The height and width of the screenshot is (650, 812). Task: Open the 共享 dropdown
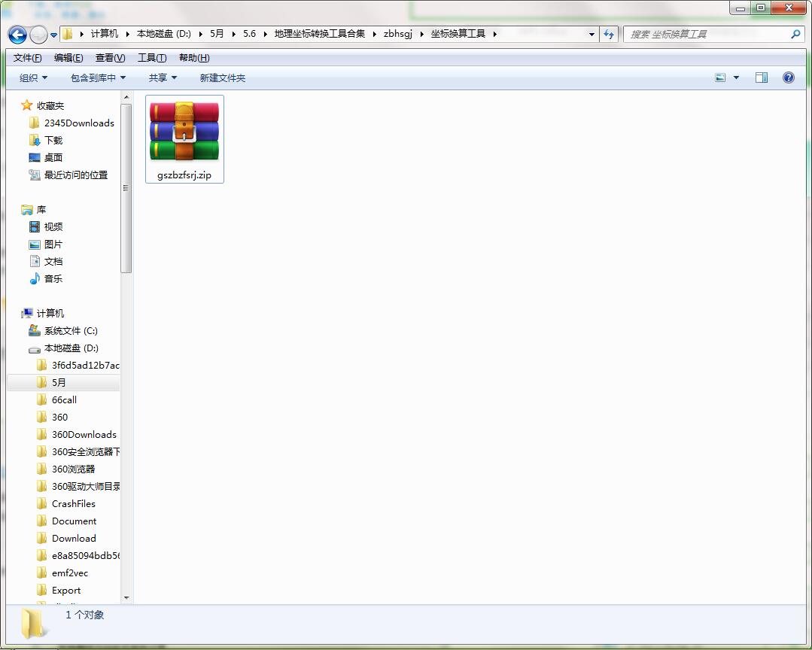tap(163, 77)
